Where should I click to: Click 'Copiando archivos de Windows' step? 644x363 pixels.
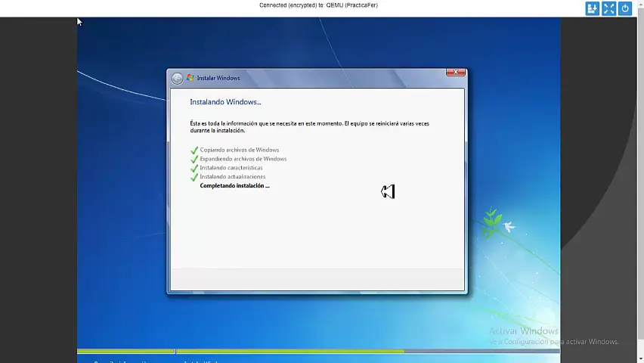pos(240,150)
